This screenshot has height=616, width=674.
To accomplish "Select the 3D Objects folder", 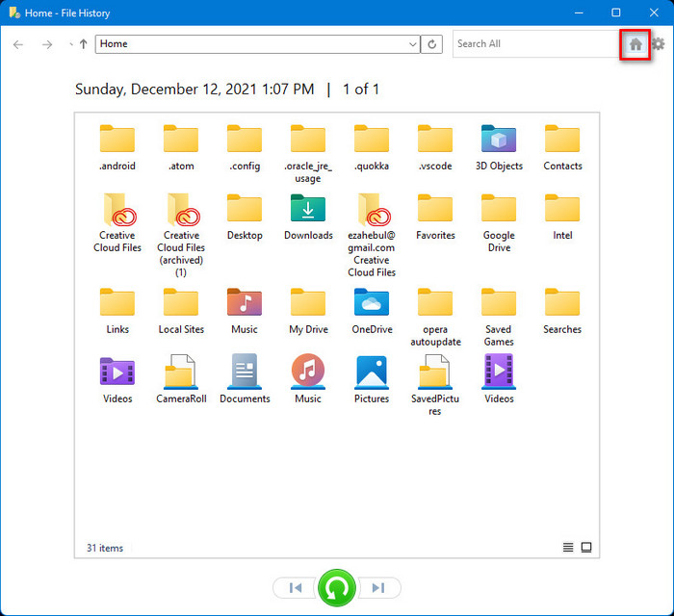I will [499, 148].
